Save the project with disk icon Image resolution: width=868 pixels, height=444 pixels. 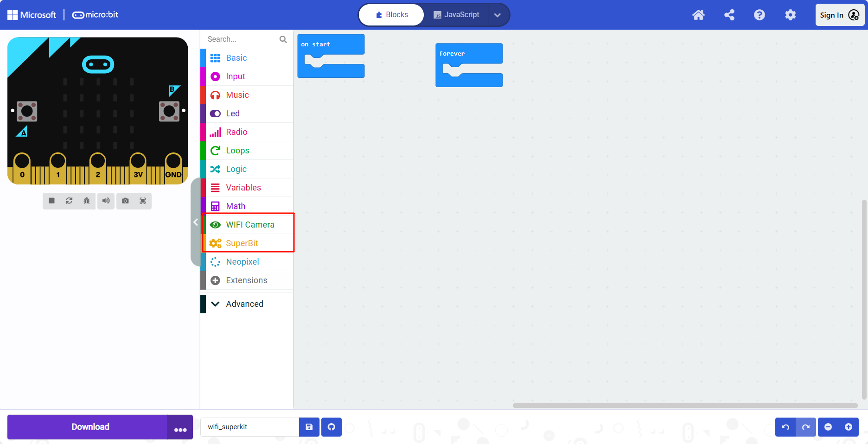pos(309,427)
